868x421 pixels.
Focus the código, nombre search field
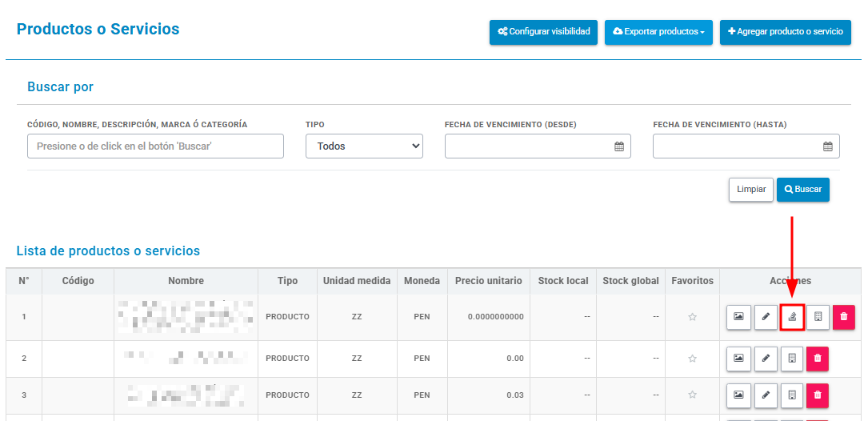(155, 146)
